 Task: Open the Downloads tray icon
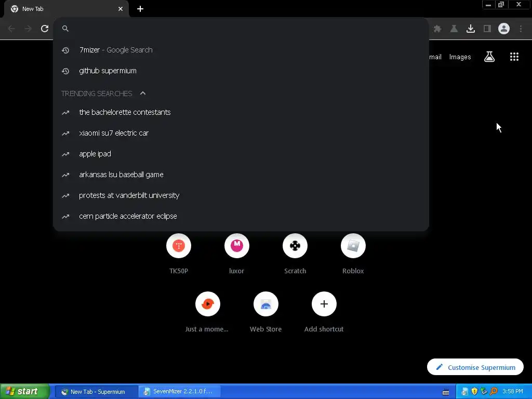(x=471, y=29)
